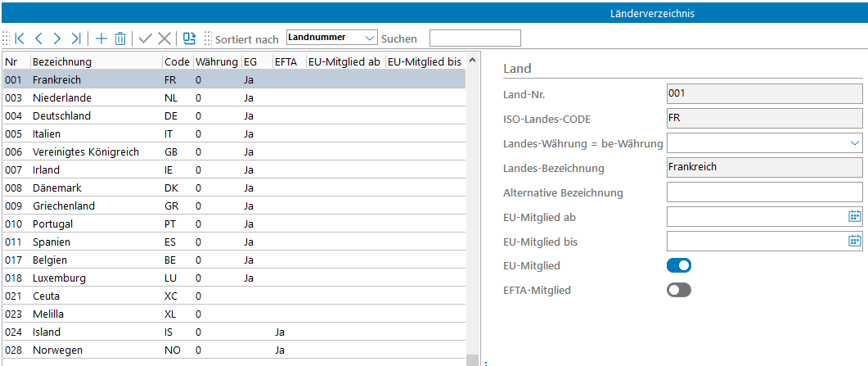
Task: Add a new country with plus icon
Action: click(101, 38)
